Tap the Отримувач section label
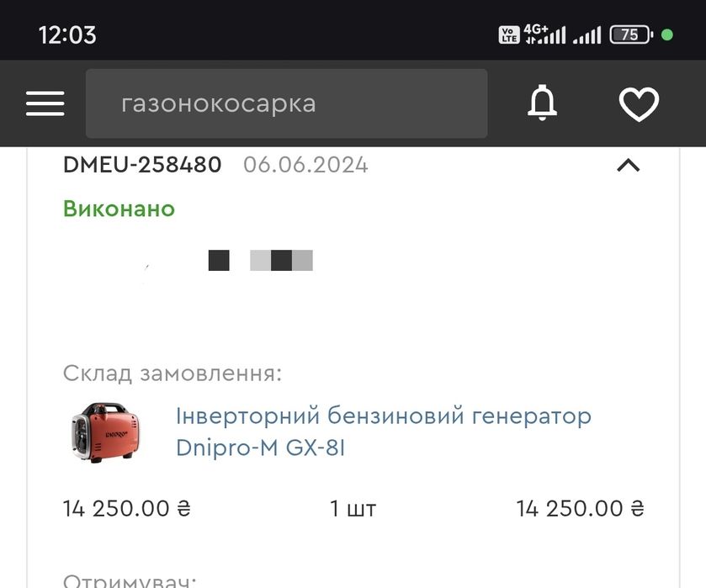This screenshot has width=706, height=588. click(130, 580)
